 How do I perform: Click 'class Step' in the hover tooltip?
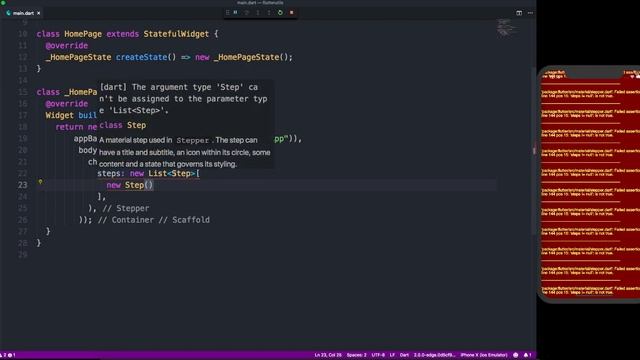122,125
